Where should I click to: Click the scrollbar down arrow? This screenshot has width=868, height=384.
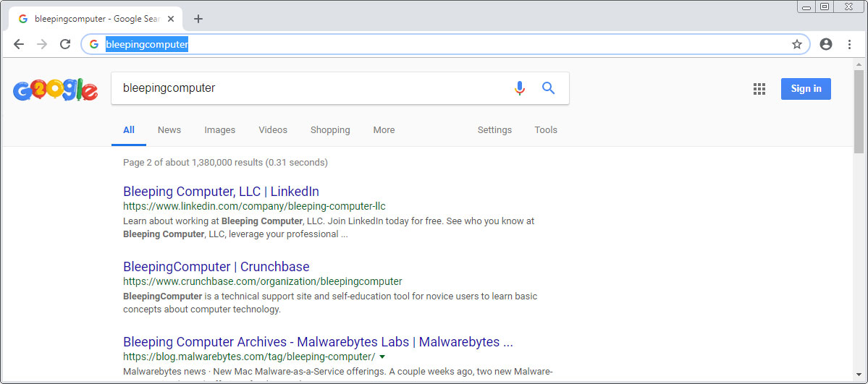coord(859,376)
